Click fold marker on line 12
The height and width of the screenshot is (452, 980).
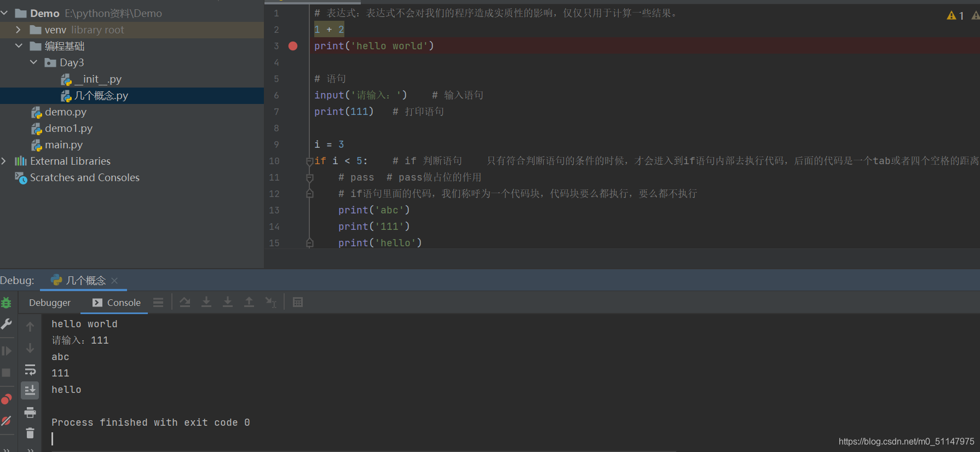pos(309,194)
